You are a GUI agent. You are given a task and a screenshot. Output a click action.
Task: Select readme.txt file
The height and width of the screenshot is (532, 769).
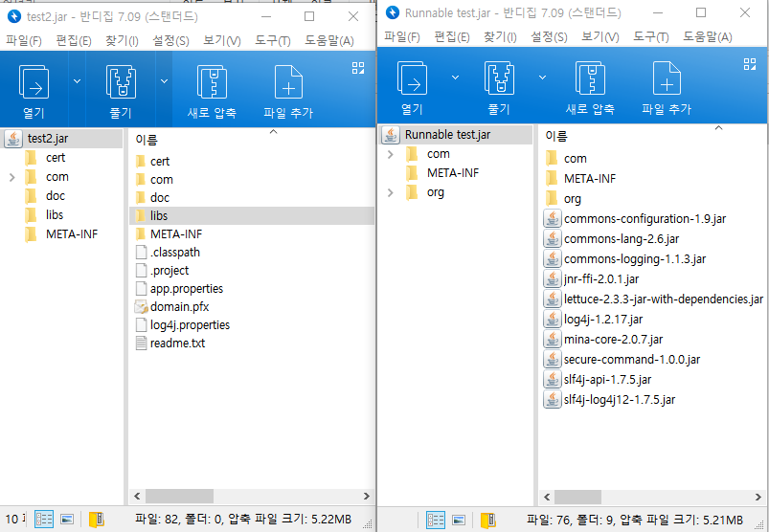coord(170,344)
